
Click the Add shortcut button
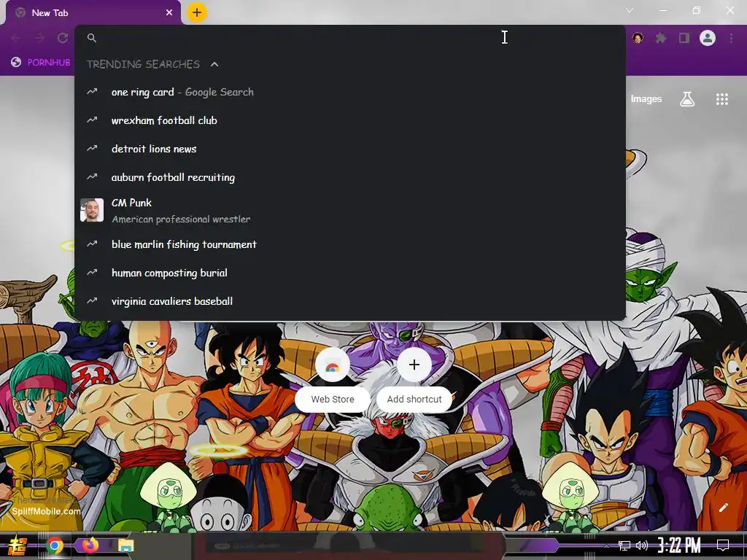tap(414, 378)
